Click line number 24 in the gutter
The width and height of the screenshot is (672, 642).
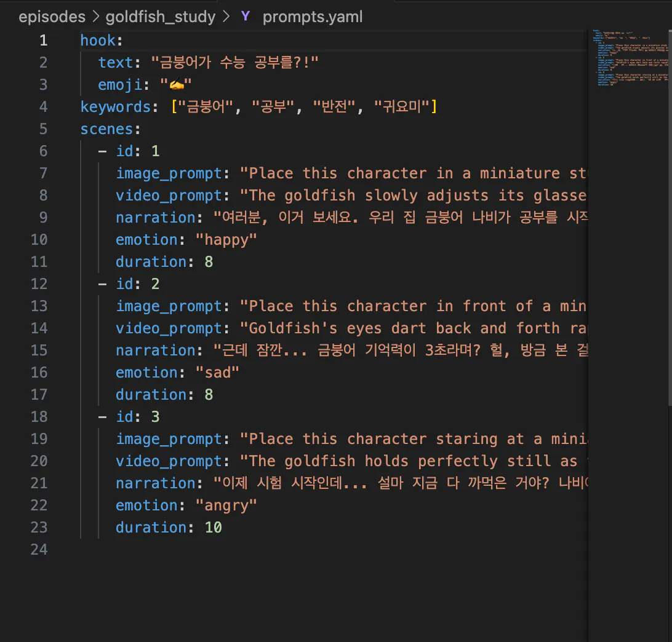(39, 550)
